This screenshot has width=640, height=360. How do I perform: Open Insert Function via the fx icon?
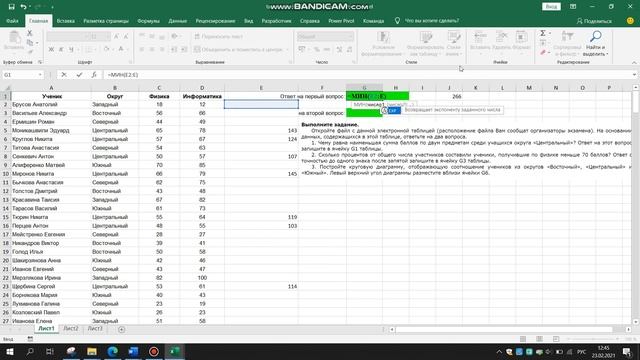[x=94, y=75]
